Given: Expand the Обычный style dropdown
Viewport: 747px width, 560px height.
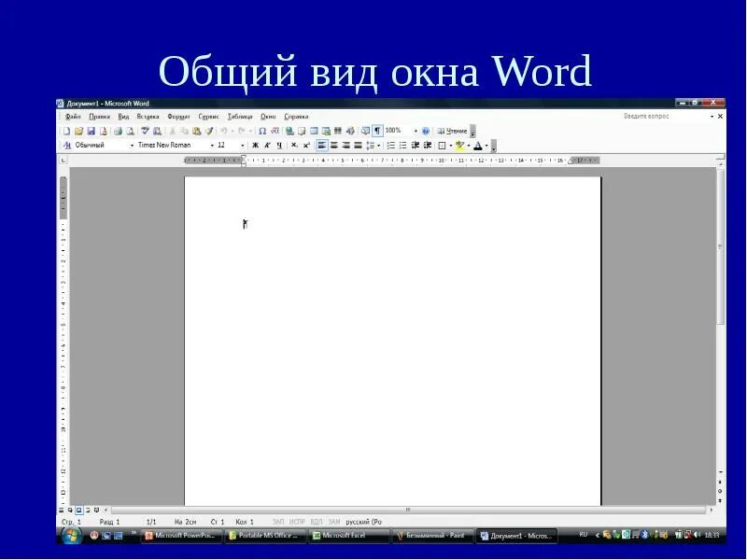Looking at the screenshot, I should [x=132, y=146].
